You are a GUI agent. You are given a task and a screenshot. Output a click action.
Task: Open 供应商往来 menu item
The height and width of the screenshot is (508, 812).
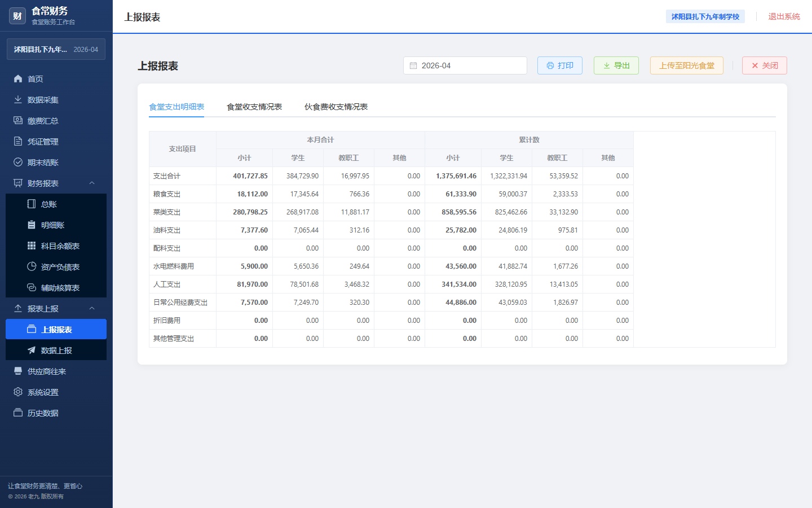click(56, 371)
